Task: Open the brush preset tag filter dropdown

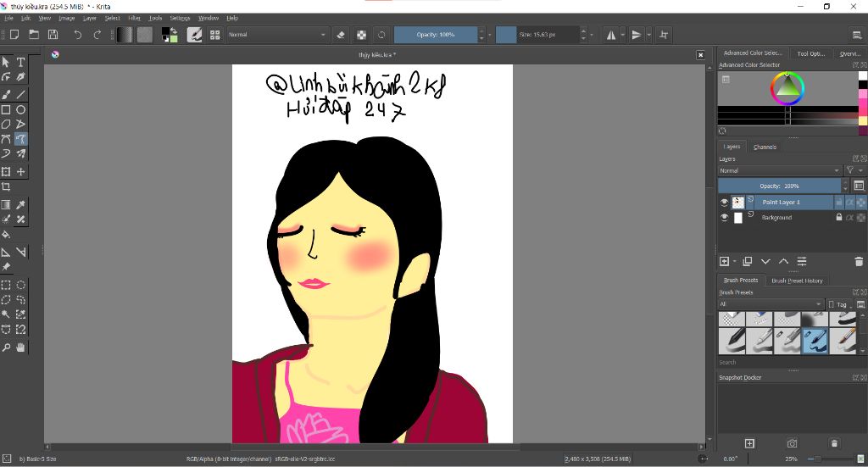Action: coord(771,304)
